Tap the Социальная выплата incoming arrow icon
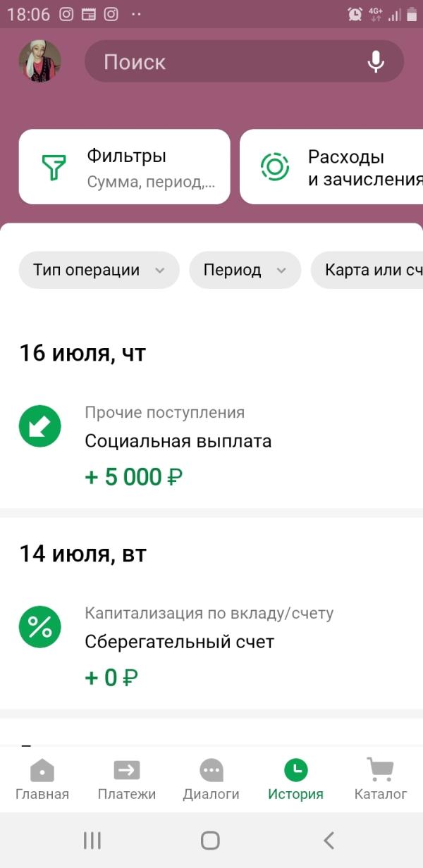The image size is (423, 868). click(x=40, y=426)
